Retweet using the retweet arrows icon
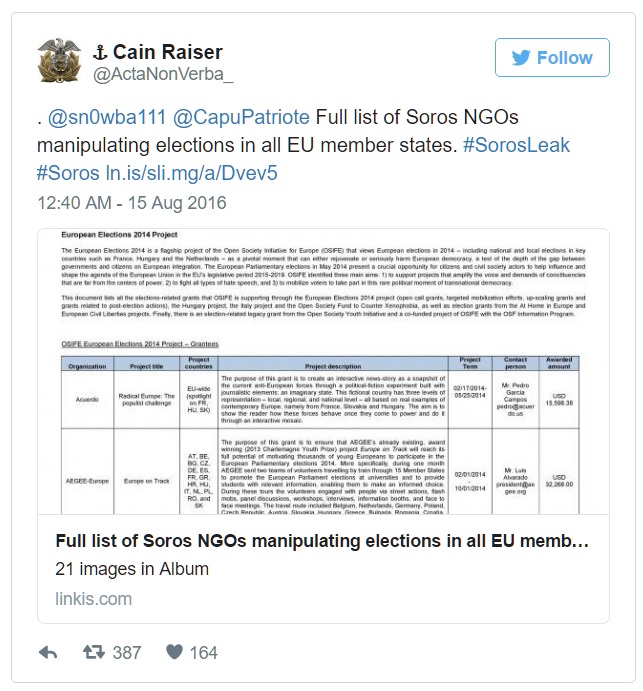Screen dimensions: 643x691 click(93, 653)
